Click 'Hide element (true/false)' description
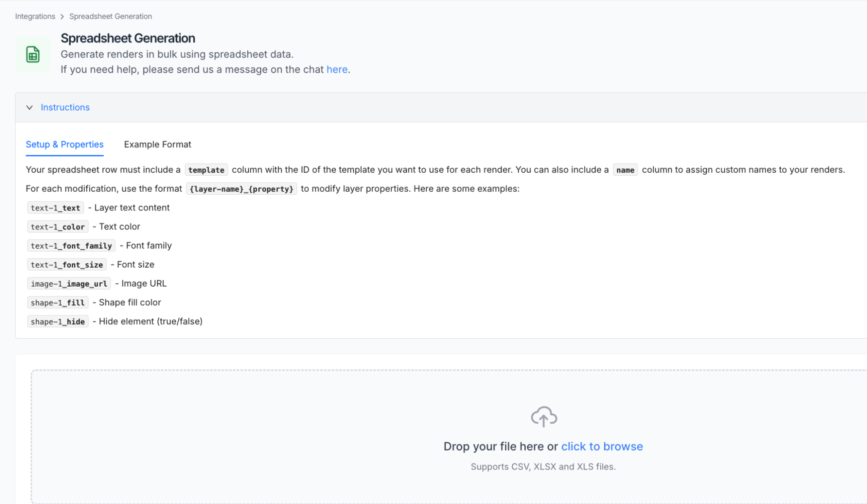This screenshot has height=504, width=867. tap(150, 321)
